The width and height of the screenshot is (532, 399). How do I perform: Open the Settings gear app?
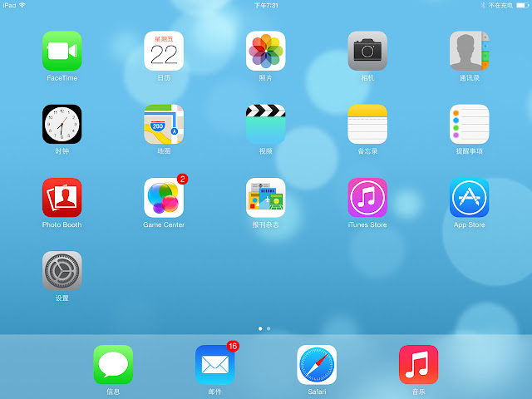click(62, 271)
